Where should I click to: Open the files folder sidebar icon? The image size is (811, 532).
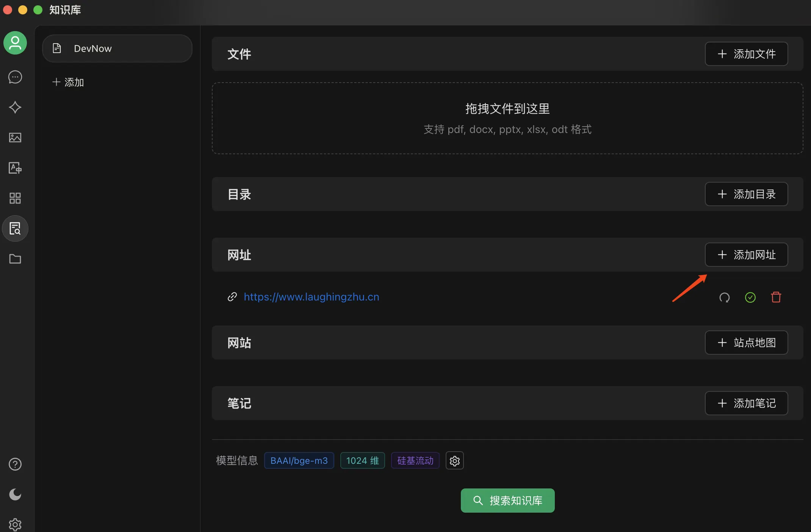click(15, 259)
